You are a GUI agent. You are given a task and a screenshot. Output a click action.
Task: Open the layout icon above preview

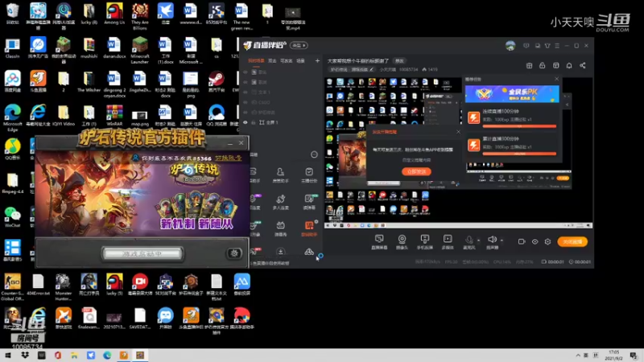555,66
